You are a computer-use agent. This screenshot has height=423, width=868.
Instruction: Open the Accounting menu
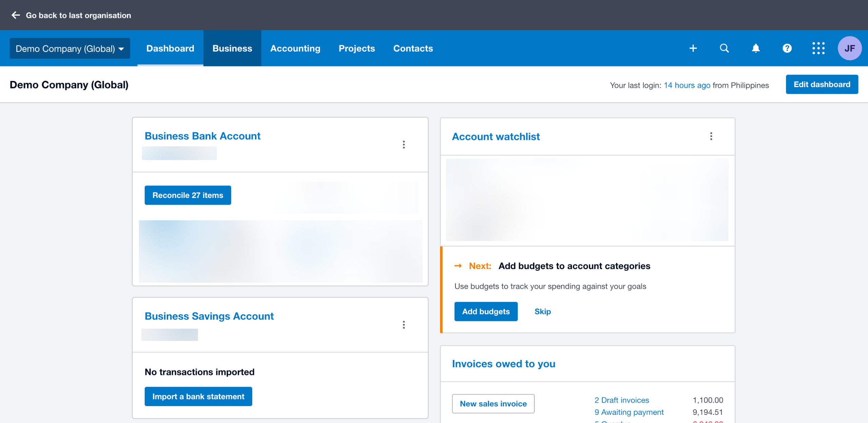(x=295, y=48)
